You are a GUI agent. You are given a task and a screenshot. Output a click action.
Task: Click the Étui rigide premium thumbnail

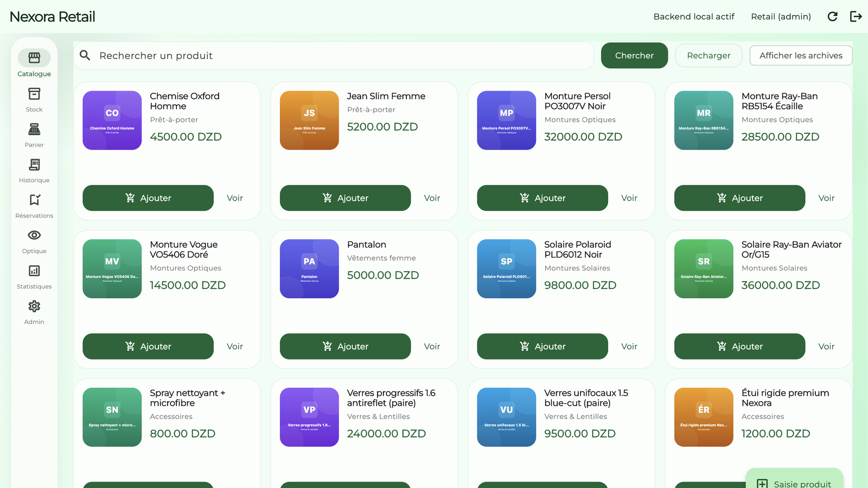pos(704,417)
